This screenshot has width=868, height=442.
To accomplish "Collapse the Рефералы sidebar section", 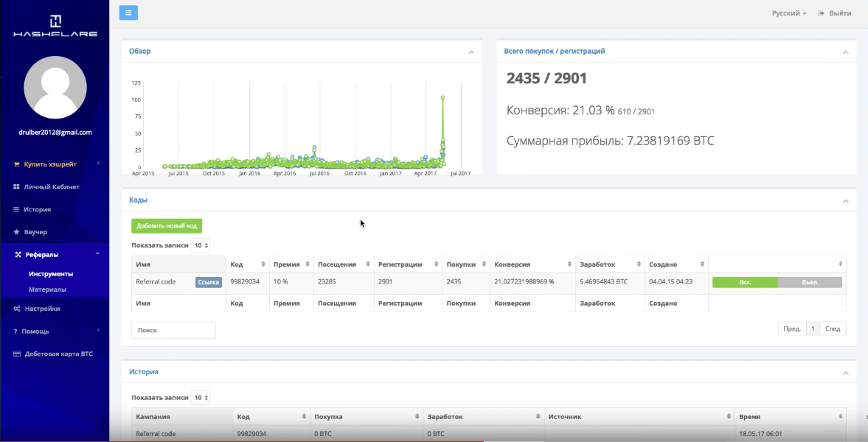I will [x=97, y=254].
